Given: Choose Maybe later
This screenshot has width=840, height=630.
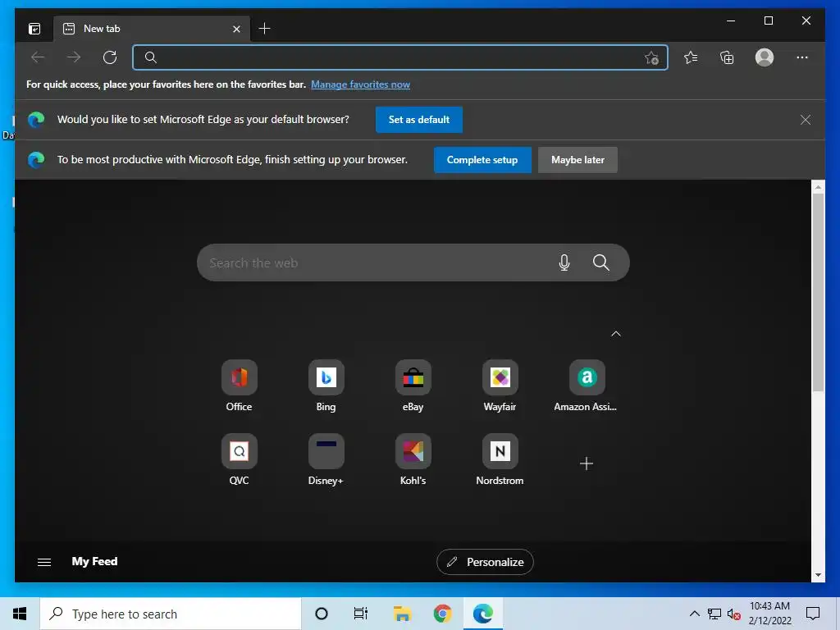Looking at the screenshot, I should click(x=577, y=160).
